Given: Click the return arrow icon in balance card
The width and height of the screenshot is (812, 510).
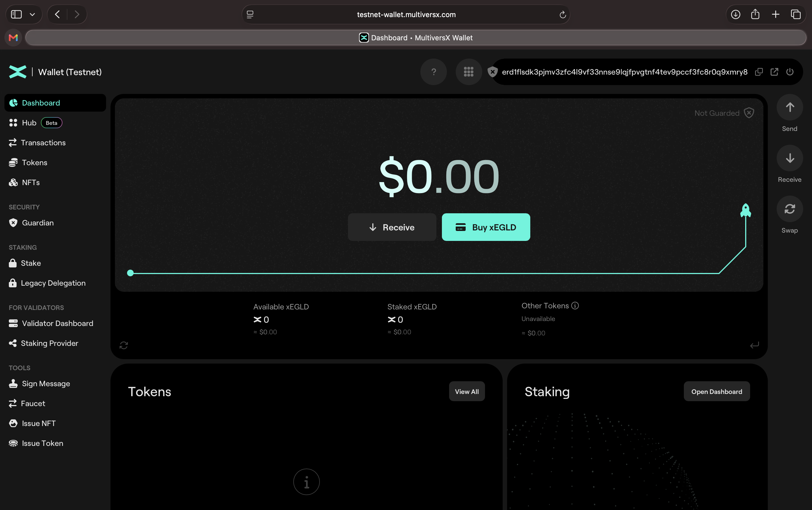Looking at the screenshot, I should [755, 345].
